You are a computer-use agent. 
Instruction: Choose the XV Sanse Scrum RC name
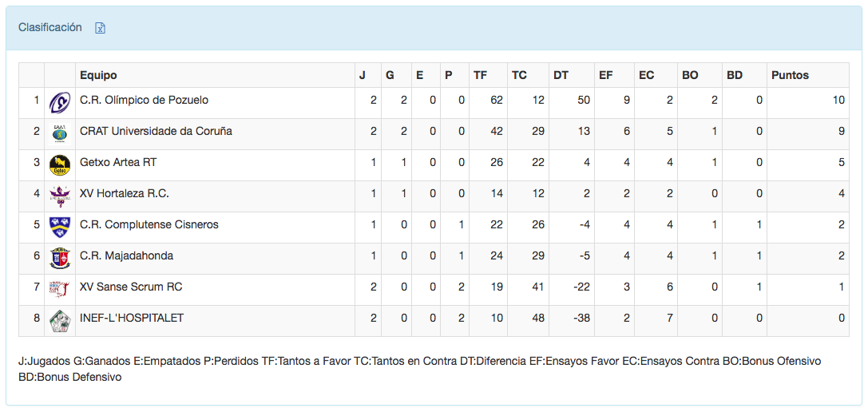(x=131, y=287)
